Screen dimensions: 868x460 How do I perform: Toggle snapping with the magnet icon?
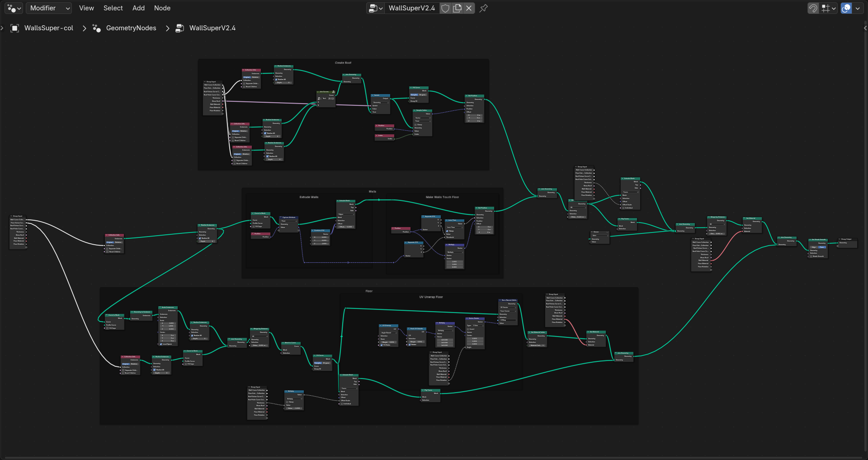pos(813,8)
